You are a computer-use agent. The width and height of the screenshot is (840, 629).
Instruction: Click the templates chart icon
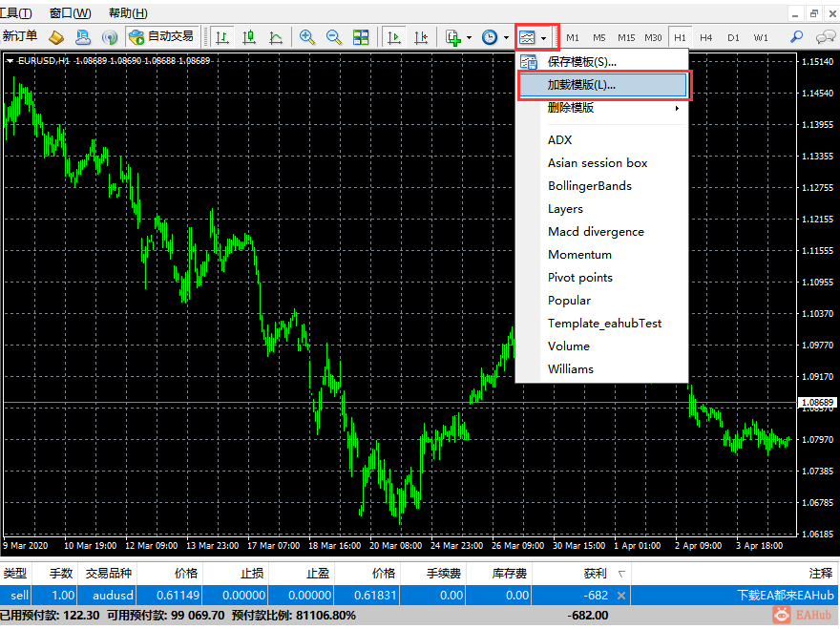(x=527, y=37)
